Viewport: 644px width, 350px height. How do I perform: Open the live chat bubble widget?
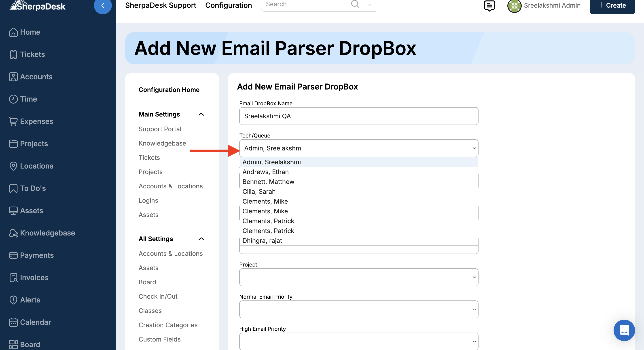click(624, 330)
